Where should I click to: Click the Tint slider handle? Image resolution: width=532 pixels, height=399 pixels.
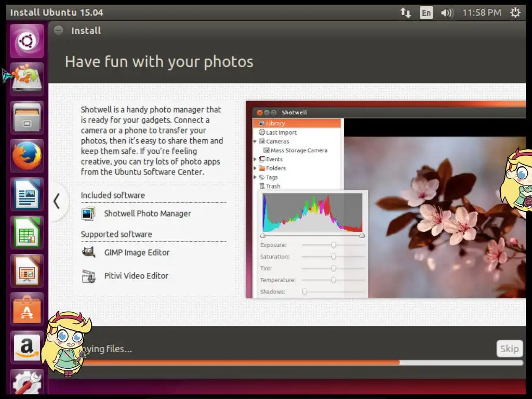coord(334,269)
